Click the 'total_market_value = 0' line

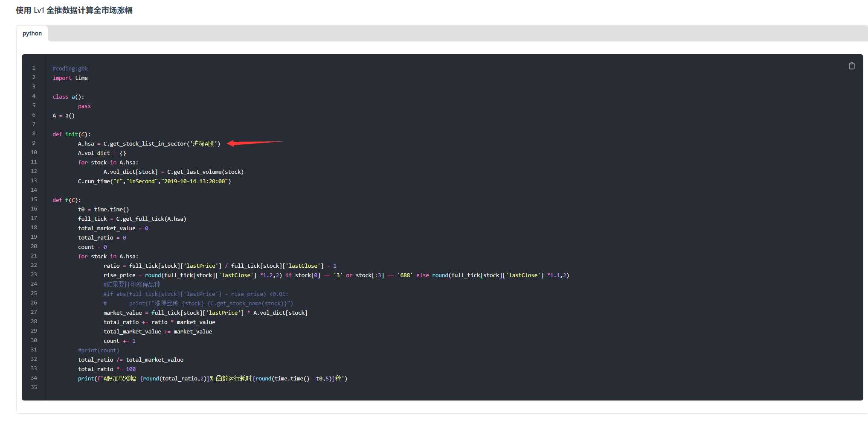pyautogui.click(x=113, y=228)
